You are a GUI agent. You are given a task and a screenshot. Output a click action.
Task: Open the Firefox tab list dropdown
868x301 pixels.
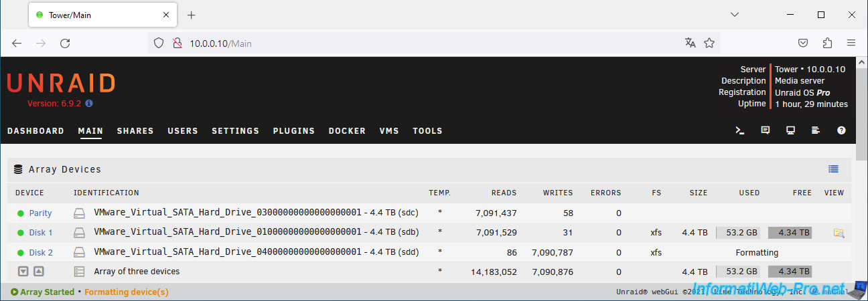point(735,15)
